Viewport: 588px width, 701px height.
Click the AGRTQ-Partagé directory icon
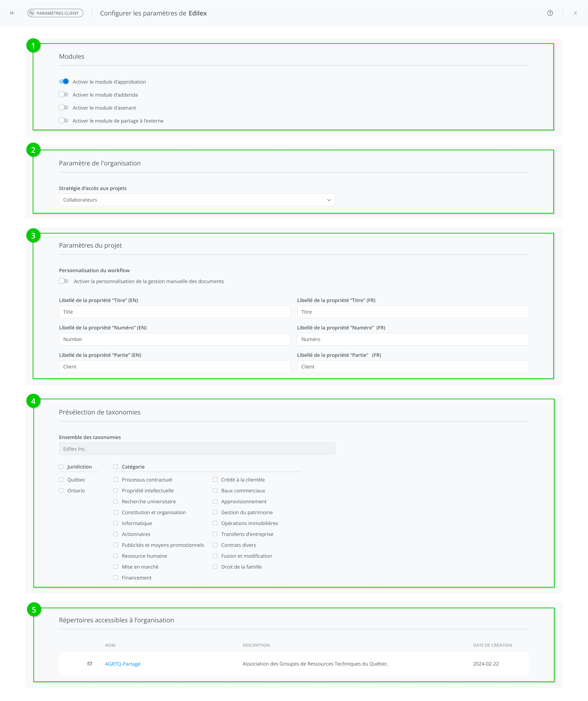click(90, 664)
